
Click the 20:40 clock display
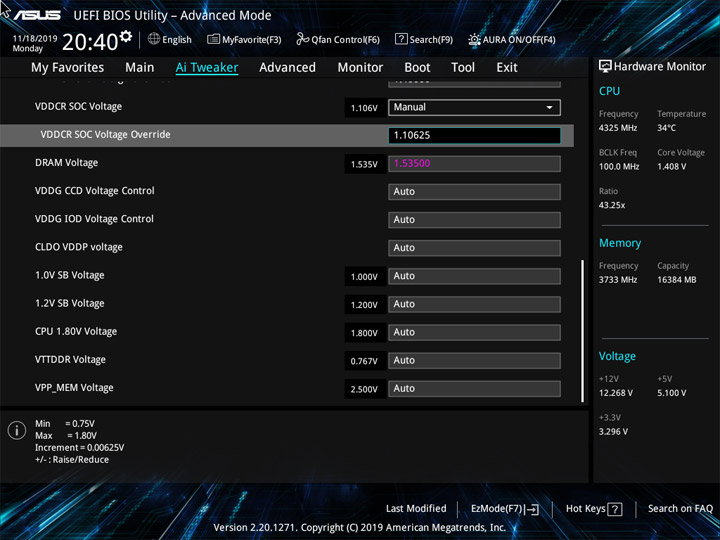[90, 42]
